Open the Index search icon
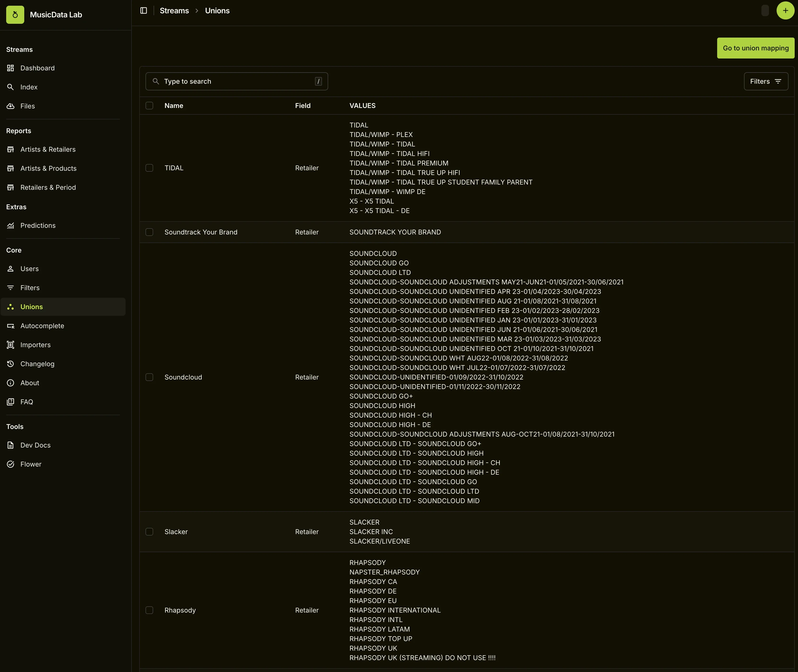 point(11,87)
